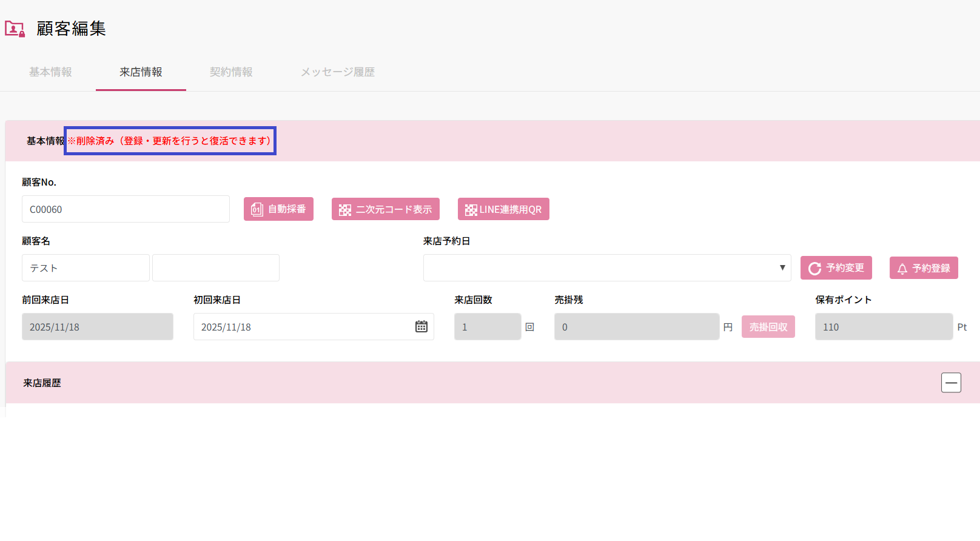Switch to the 基本情報 tab
Image resolution: width=980 pixels, height=541 pixels.
click(x=50, y=72)
